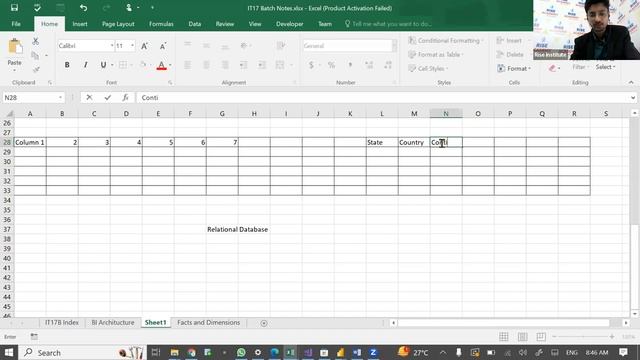Screen dimensions: 640x360
Task: Open the Delete cells button
Action: (x=510, y=55)
